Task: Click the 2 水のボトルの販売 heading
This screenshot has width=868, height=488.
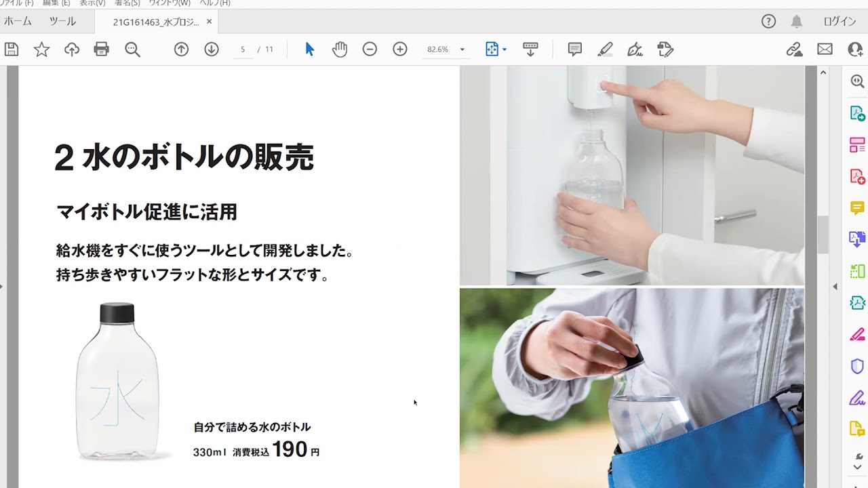Action: [x=184, y=157]
